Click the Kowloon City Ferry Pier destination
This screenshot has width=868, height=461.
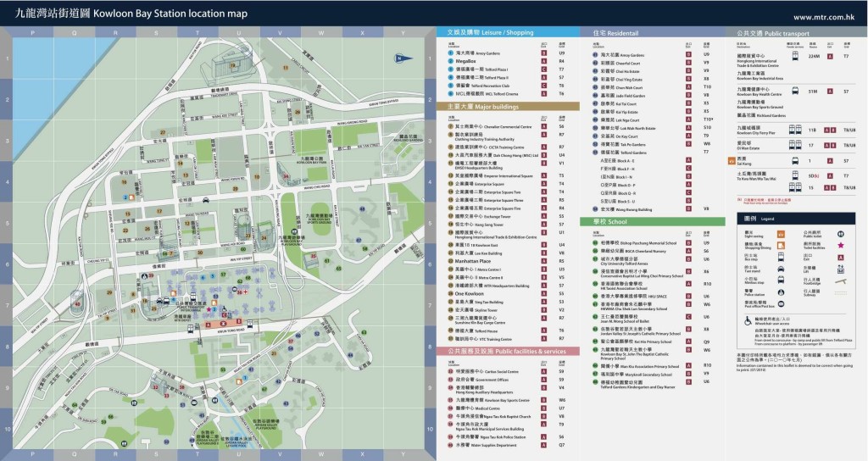[755, 130]
